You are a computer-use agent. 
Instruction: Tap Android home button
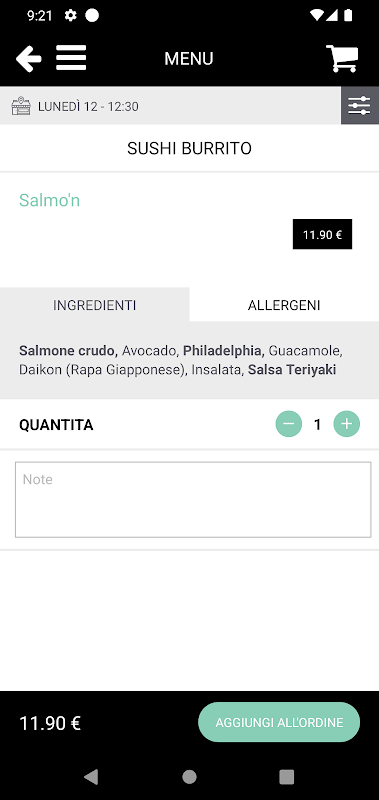(189, 777)
